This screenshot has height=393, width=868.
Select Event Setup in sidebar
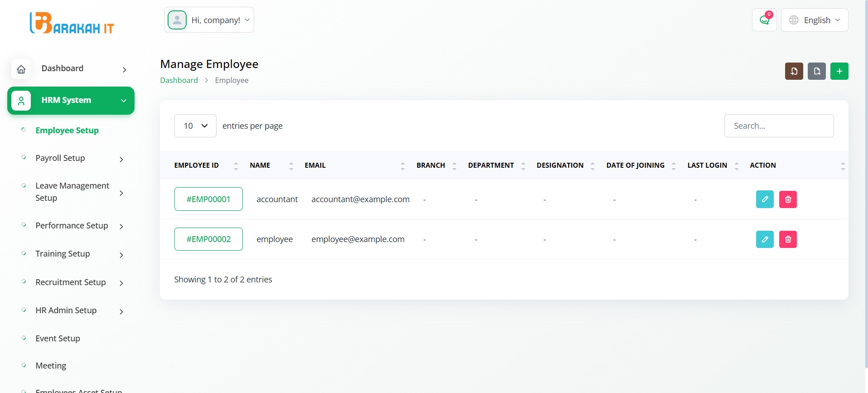click(58, 339)
